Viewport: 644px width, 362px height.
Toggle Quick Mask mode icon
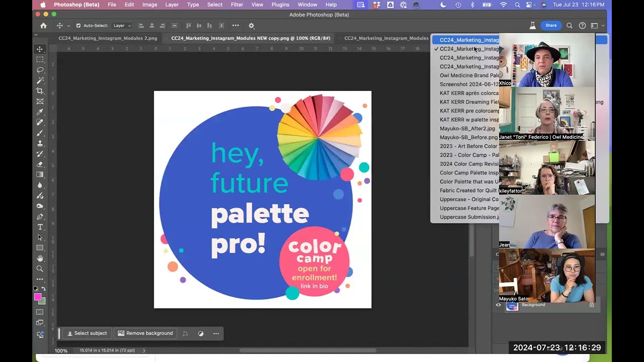pyautogui.click(x=40, y=312)
